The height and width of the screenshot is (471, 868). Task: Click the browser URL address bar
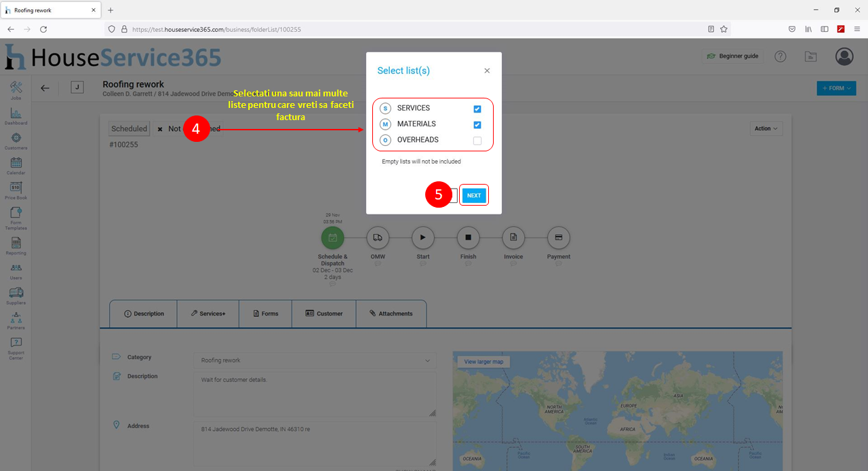pos(417,29)
